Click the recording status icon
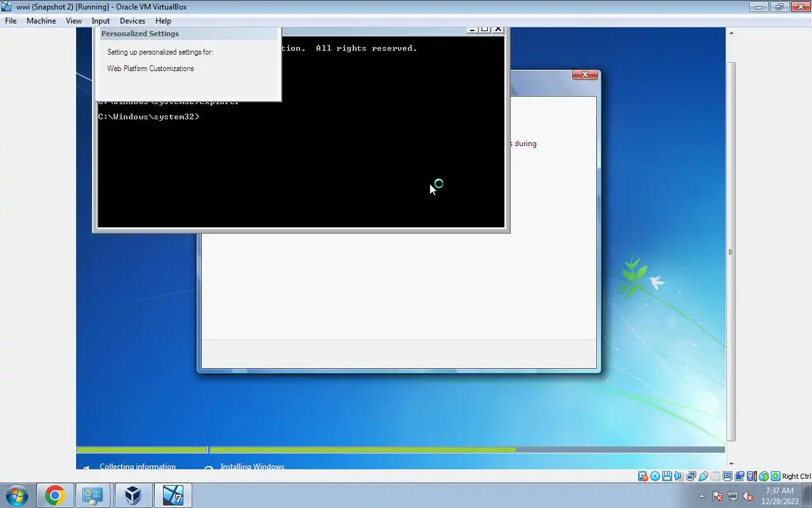Viewport: 812px width, 508px height. pyautogui.click(x=739, y=476)
